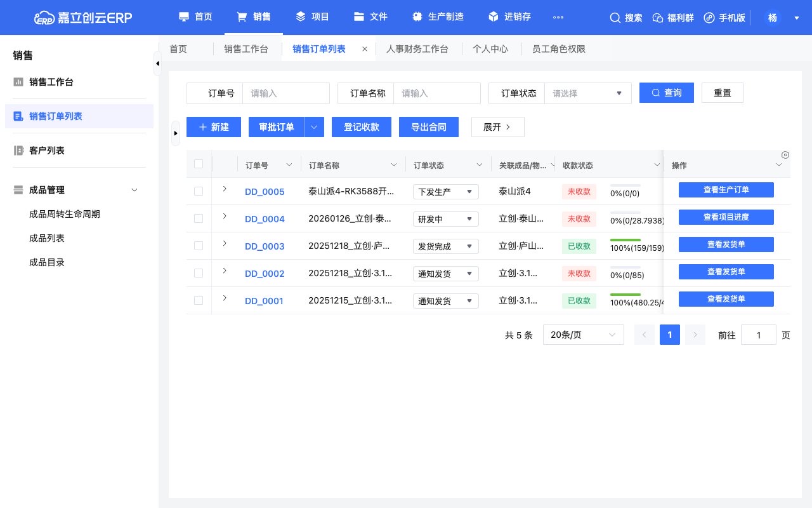Click the 导出合同 button
This screenshot has height=508, width=812.
(429, 127)
